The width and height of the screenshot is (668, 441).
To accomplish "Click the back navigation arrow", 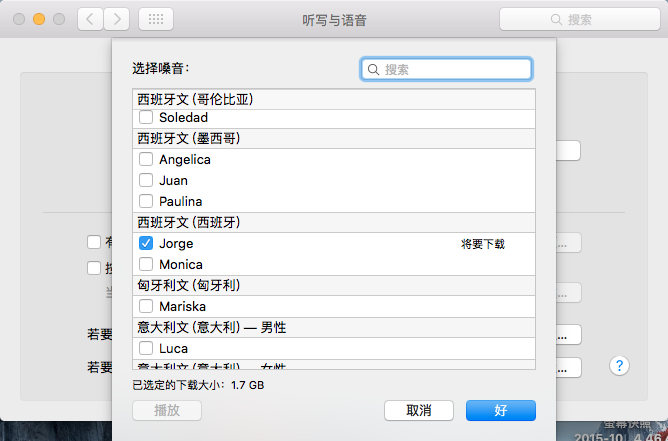I will [91, 19].
